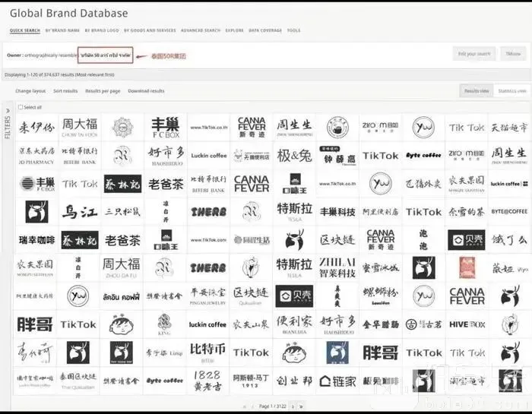Image resolution: width=532 pixels, height=414 pixels.
Task: Open Results per page menu
Action: click(103, 91)
